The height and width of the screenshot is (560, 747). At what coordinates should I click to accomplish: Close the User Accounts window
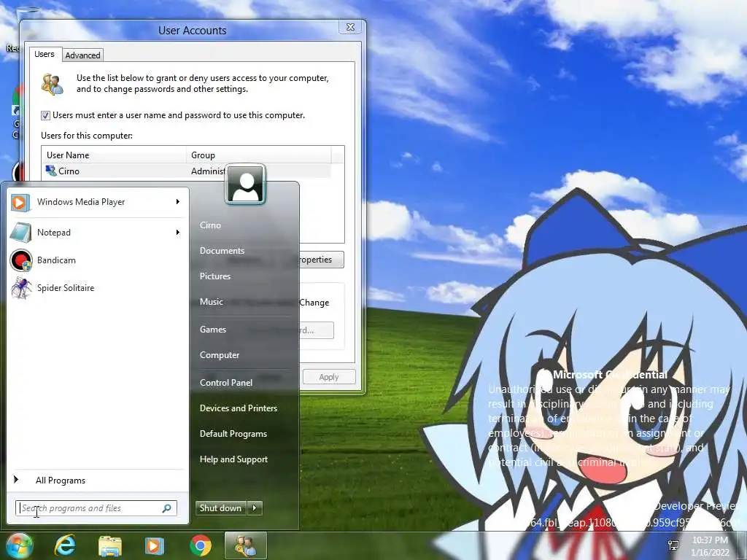[x=350, y=27]
